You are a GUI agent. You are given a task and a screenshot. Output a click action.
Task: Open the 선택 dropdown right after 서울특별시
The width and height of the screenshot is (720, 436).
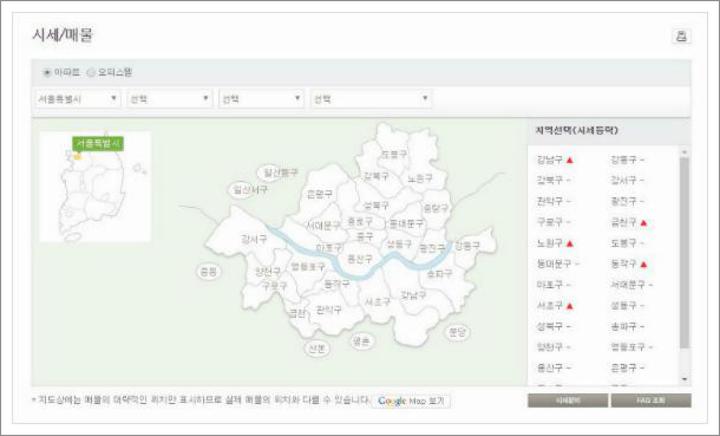coord(170,99)
